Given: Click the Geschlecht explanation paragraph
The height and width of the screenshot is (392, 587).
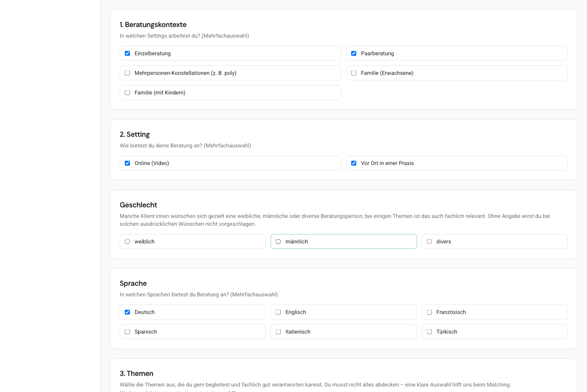Looking at the screenshot, I should (335, 220).
